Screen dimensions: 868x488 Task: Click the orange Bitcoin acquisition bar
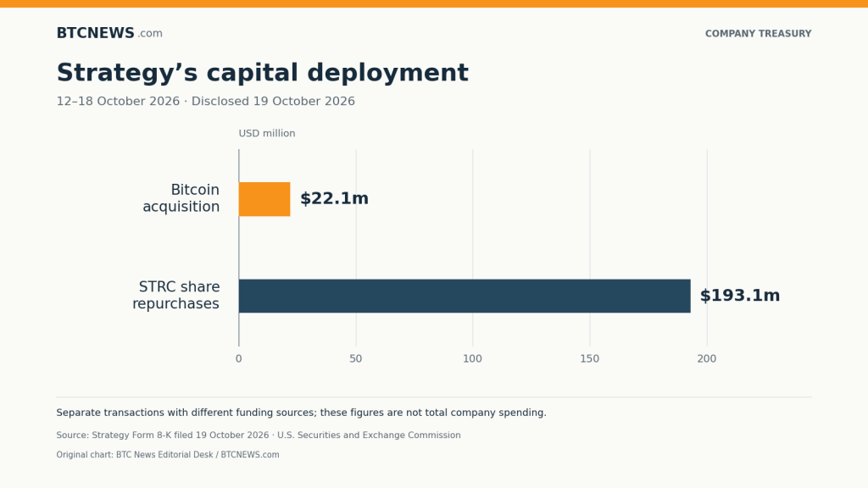tap(264, 199)
